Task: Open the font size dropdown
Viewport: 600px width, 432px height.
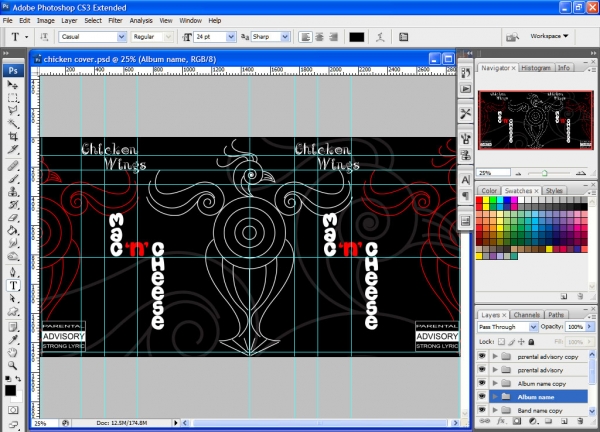Action: 231,37
